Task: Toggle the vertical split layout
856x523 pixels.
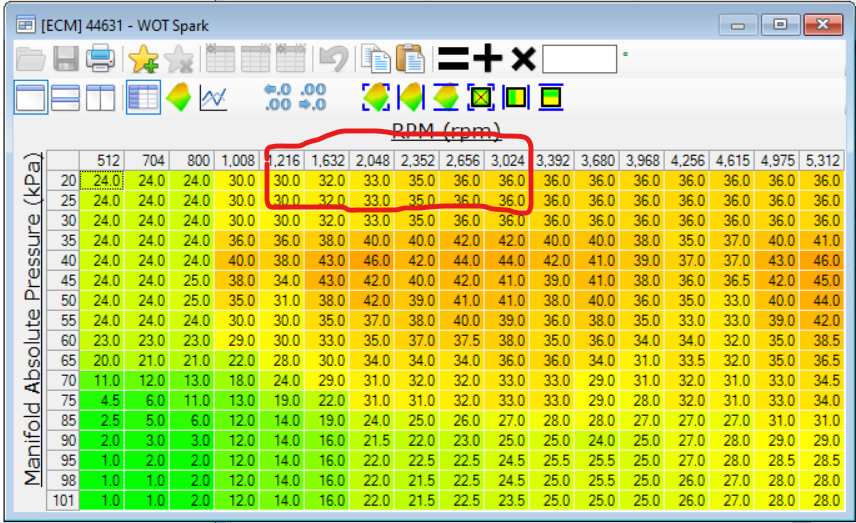Action: [101, 98]
